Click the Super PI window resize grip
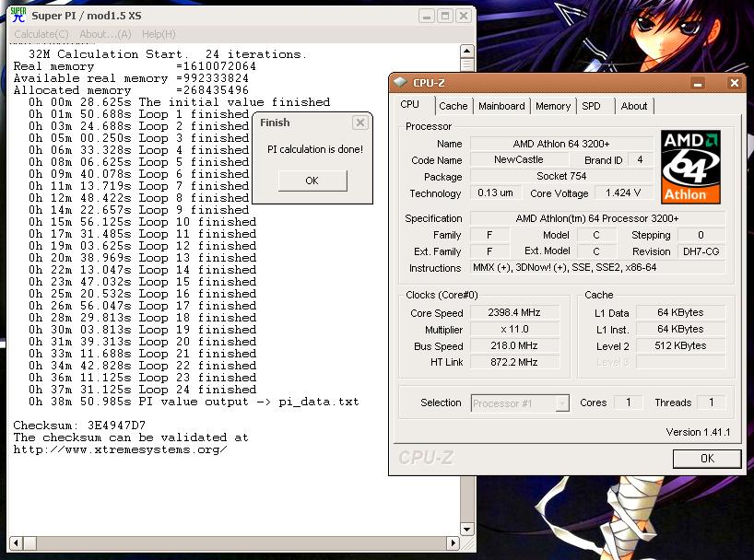The image size is (754, 560). 468,543
